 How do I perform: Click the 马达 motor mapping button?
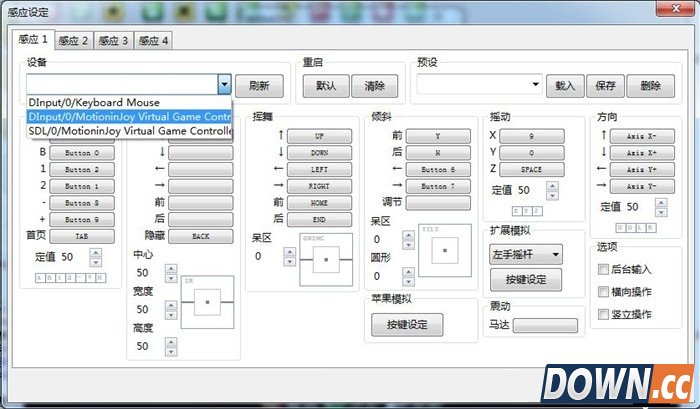point(545,326)
